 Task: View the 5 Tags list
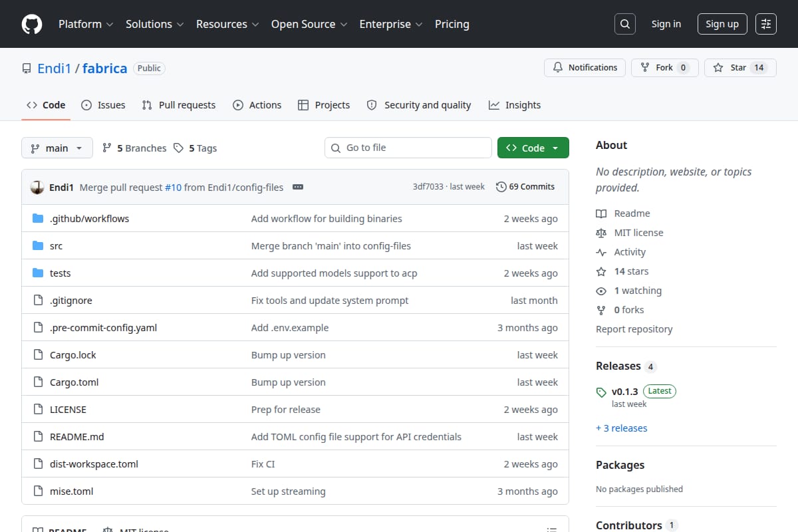pyautogui.click(x=196, y=148)
